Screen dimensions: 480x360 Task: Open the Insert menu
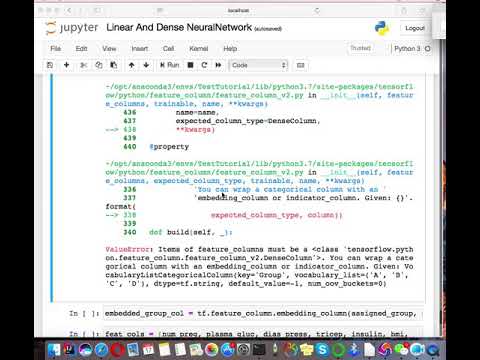coord(140,49)
